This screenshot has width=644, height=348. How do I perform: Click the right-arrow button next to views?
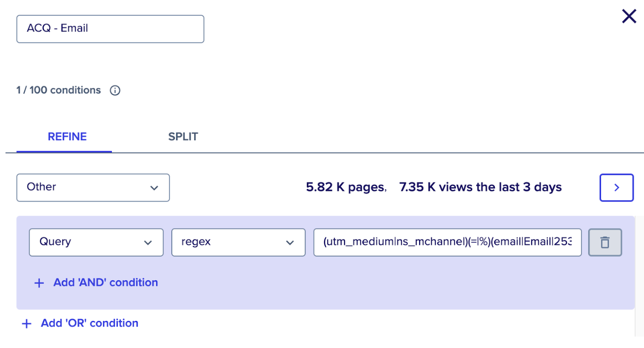coord(617,187)
